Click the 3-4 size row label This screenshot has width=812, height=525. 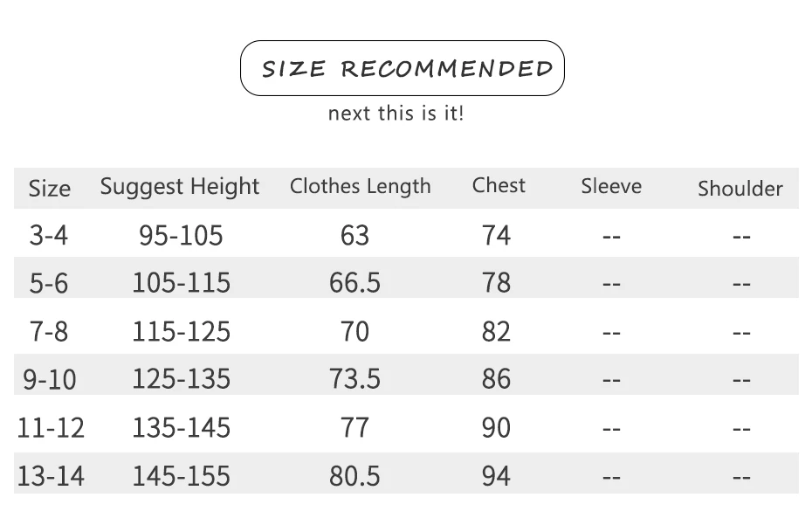click(x=49, y=235)
